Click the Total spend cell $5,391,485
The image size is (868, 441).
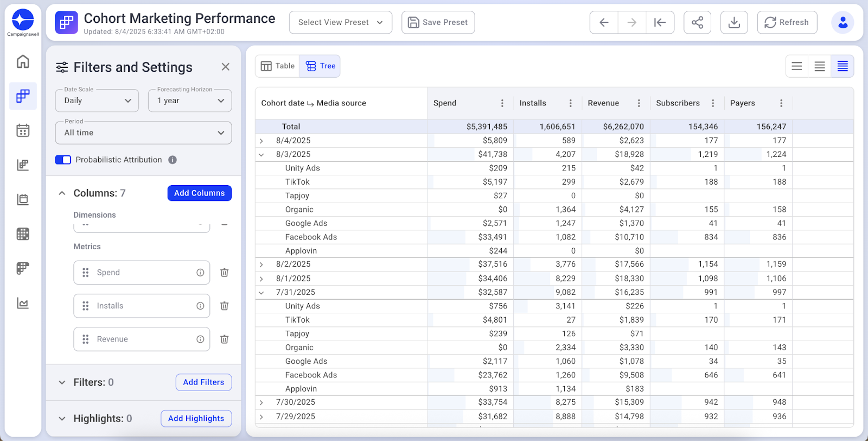(471, 127)
